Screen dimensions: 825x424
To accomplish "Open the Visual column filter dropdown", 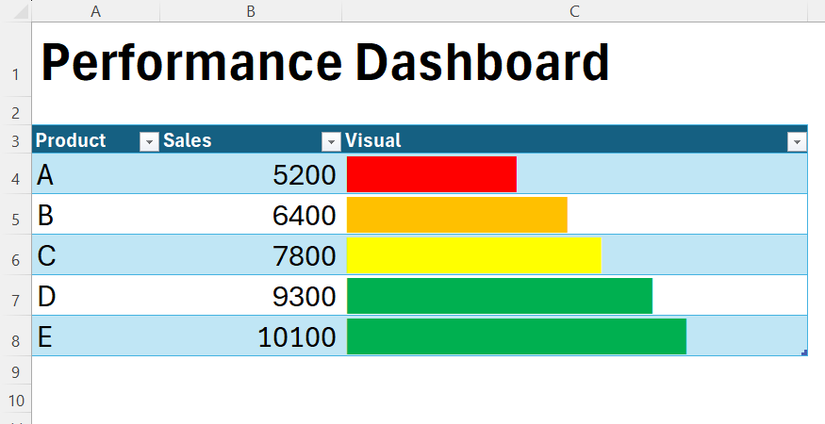I will [x=797, y=142].
